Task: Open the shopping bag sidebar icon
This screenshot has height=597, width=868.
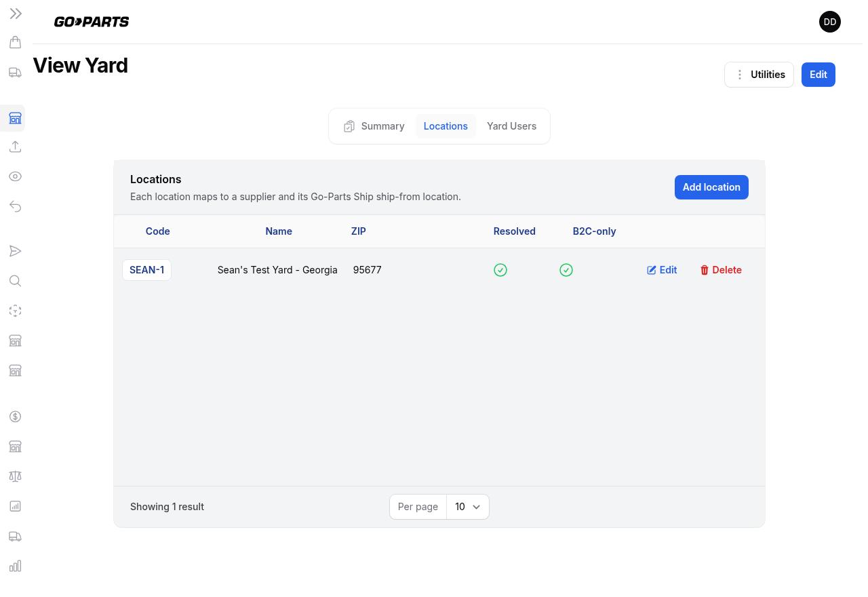Action: [16, 43]
